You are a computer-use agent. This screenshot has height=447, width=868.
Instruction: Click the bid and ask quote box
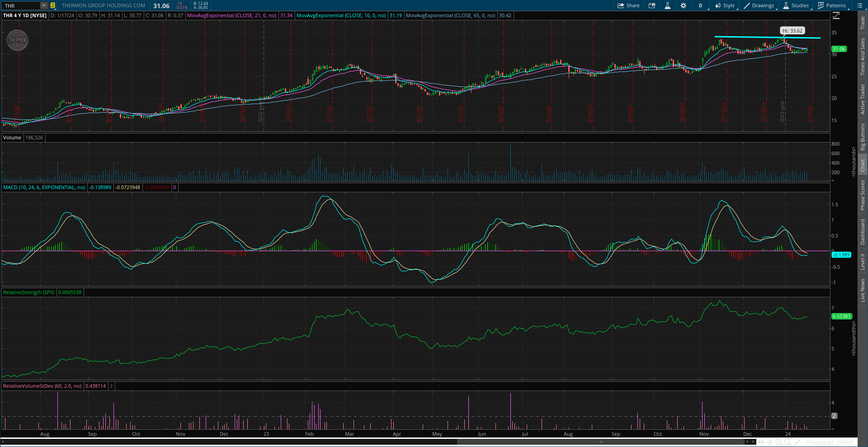[x=201, y=5]
